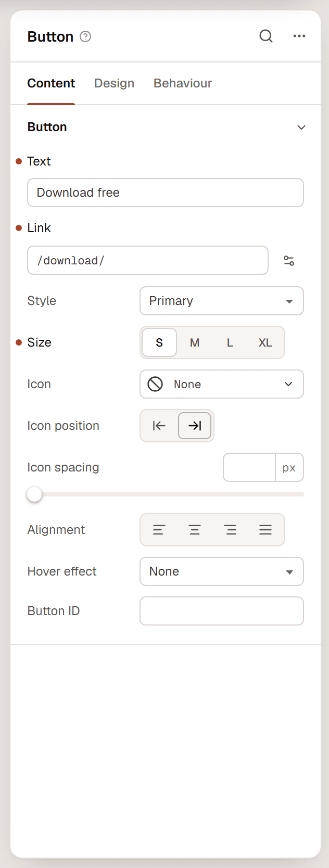Align button center
The height and width of the screenshot is (868, 329).
coord(195,530)
